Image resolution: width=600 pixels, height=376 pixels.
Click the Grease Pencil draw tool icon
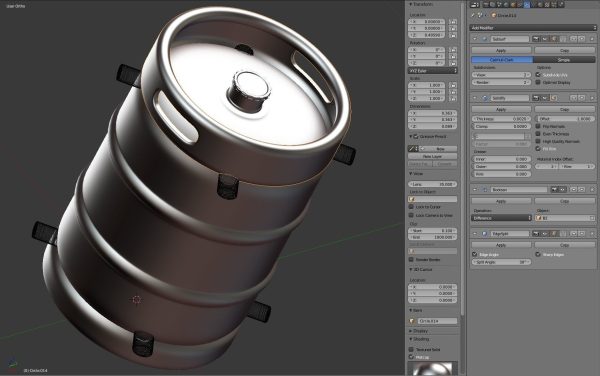(x=413, y=148)
